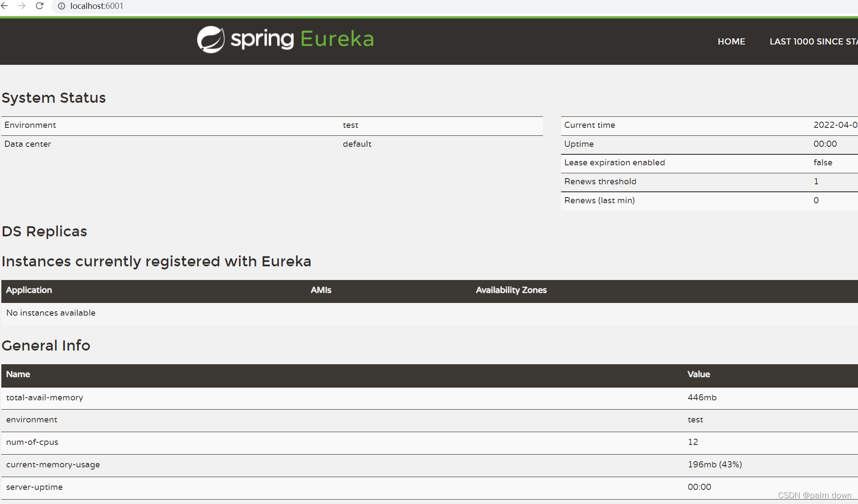The image size is (858, 504).
Task: Click the localhost:6001 address field
Action: click(97, 6)
